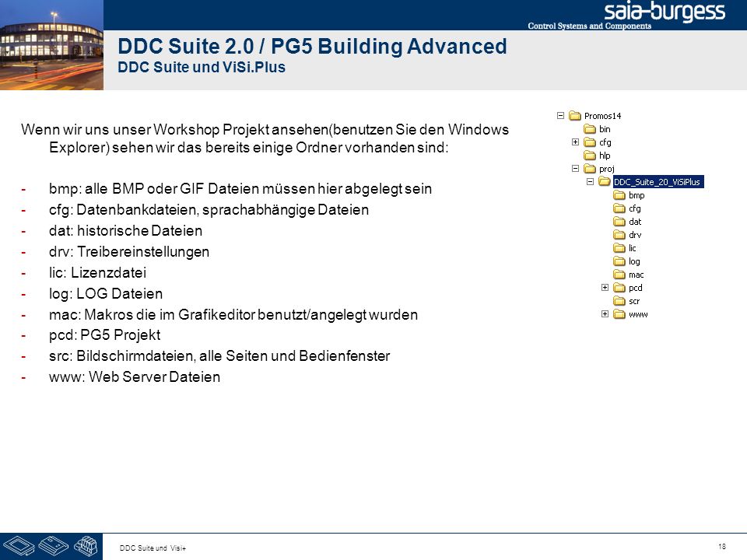Viewport: 747px width, 560px height.
Task: Select the lic folder label
Action: pyautogui.click(x=632, y=247)
